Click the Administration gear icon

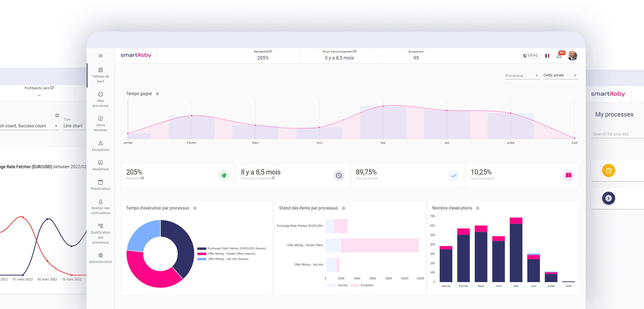coord(100,255)
